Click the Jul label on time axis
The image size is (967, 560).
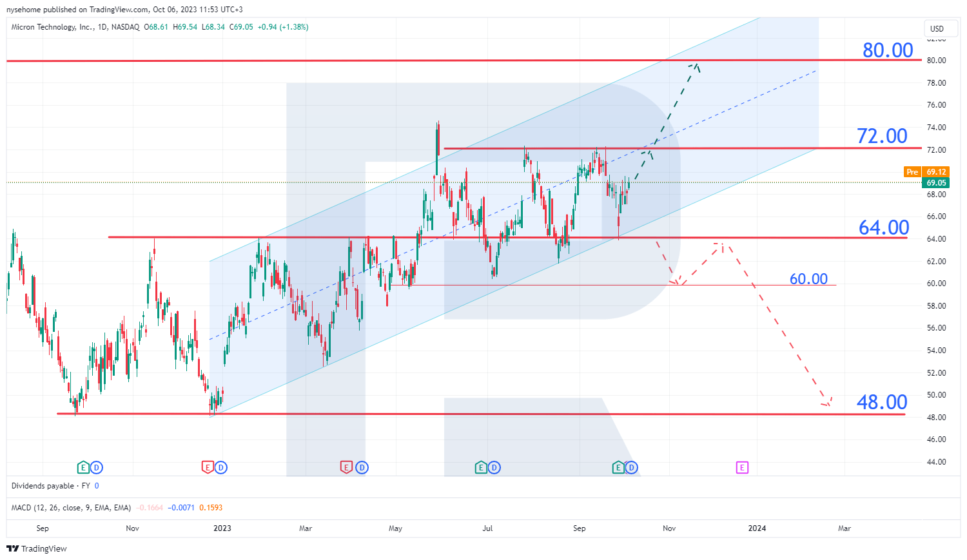[487, 528]
